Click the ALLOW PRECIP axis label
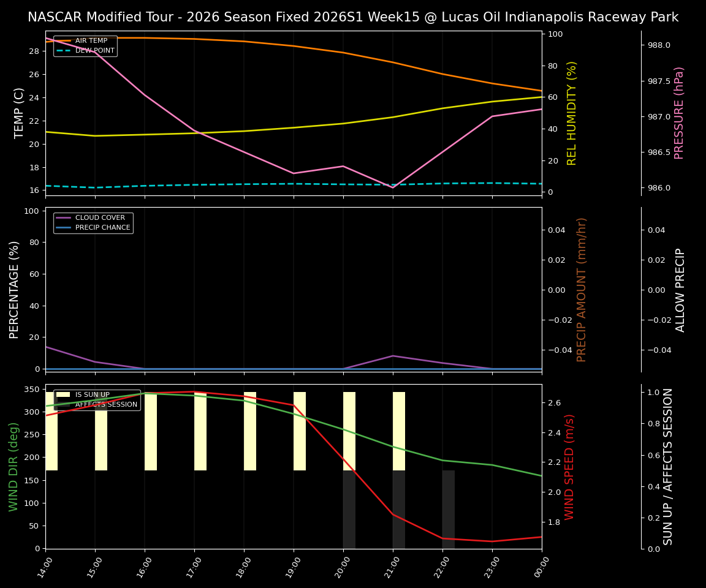The height and width of the screenshot is (588, 706). [x=680, y=288]
